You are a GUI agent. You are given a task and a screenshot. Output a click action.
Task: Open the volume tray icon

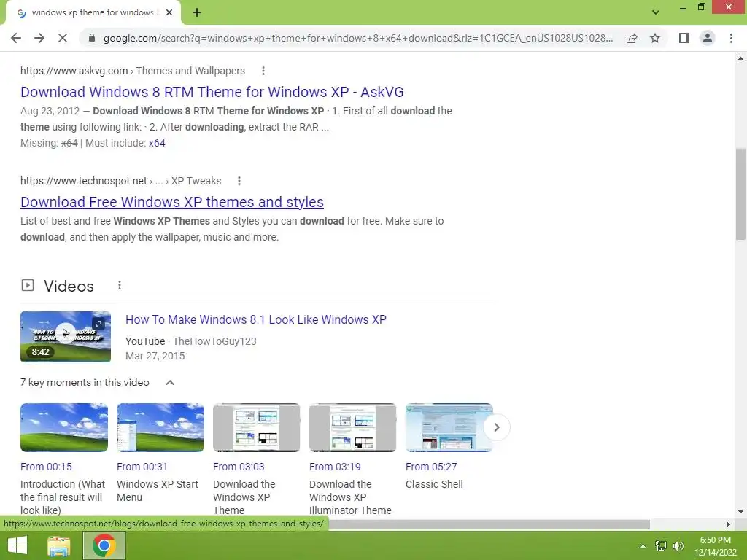coord(678,546)
